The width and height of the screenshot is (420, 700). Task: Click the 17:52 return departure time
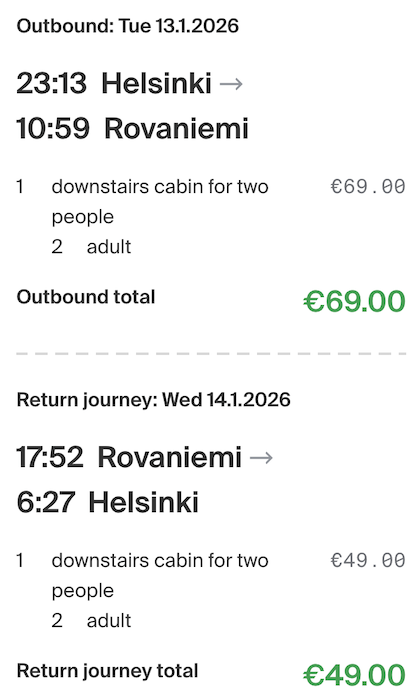point(50,458)
